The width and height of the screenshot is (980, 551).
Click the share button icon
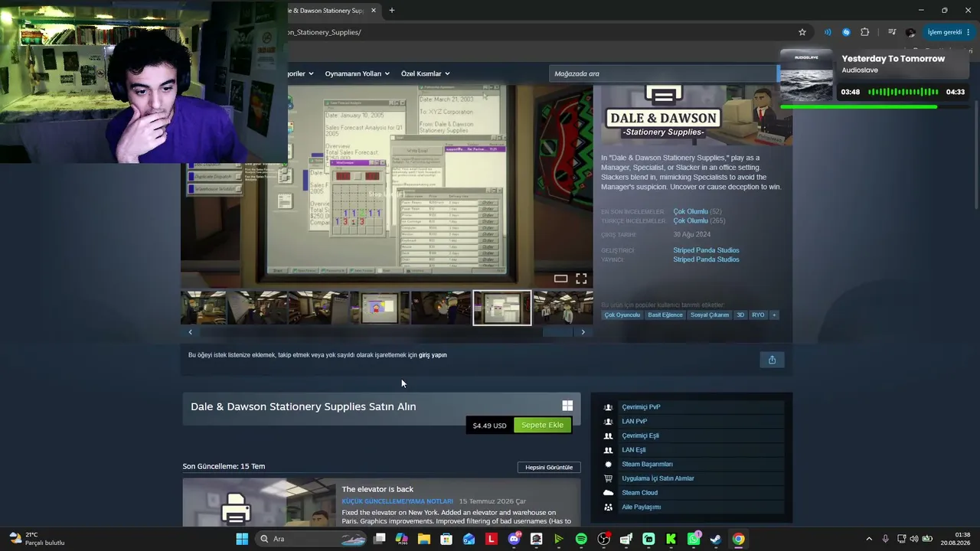click(x=772, y=360)
